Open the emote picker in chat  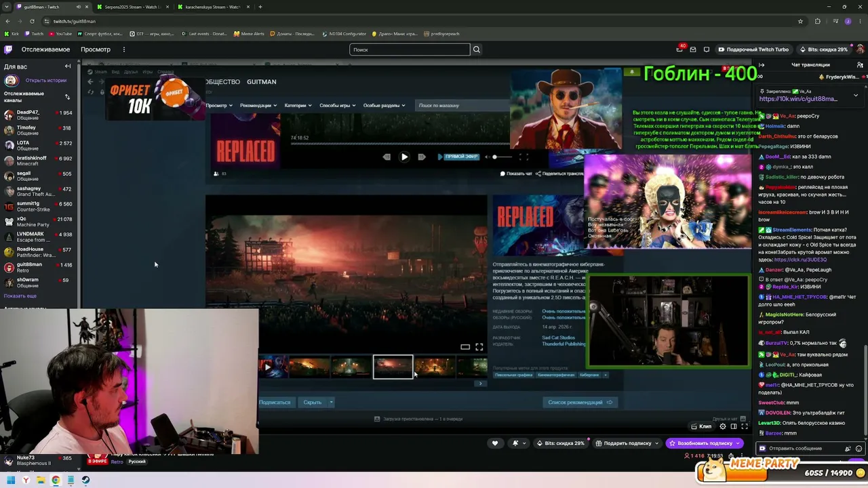[x=859, y=449]
